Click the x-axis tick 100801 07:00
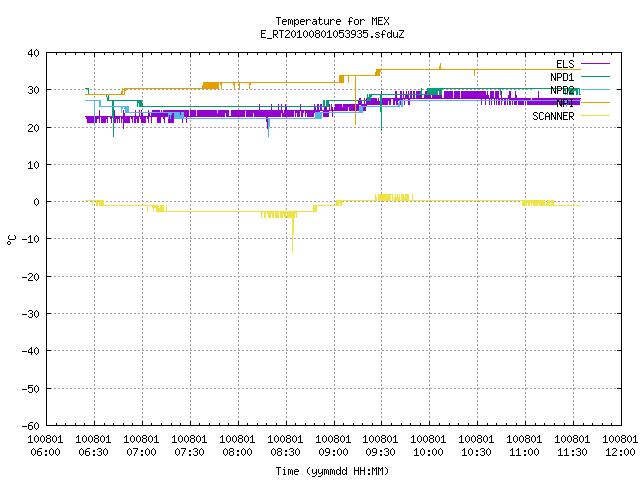Image resolution: width=640 pixels, height=480 pixels. click(x=142, y=445)
